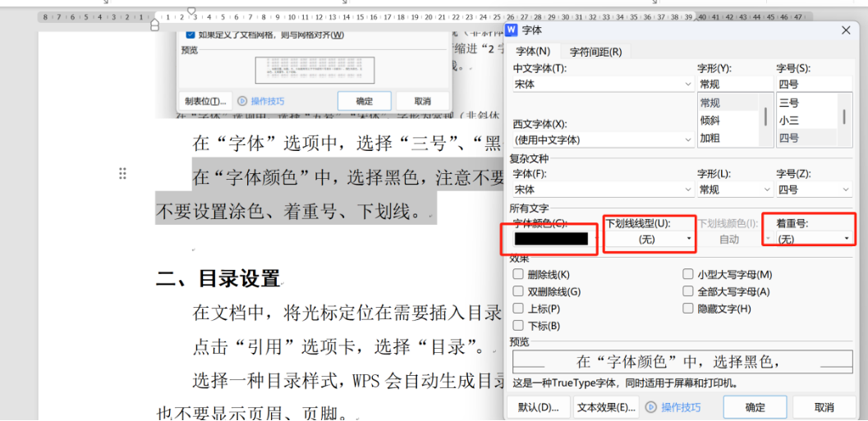Open the 下划线线型 dropdown
Screen dimensions: 868x421
pyautogui.click(x=689, y=239)
